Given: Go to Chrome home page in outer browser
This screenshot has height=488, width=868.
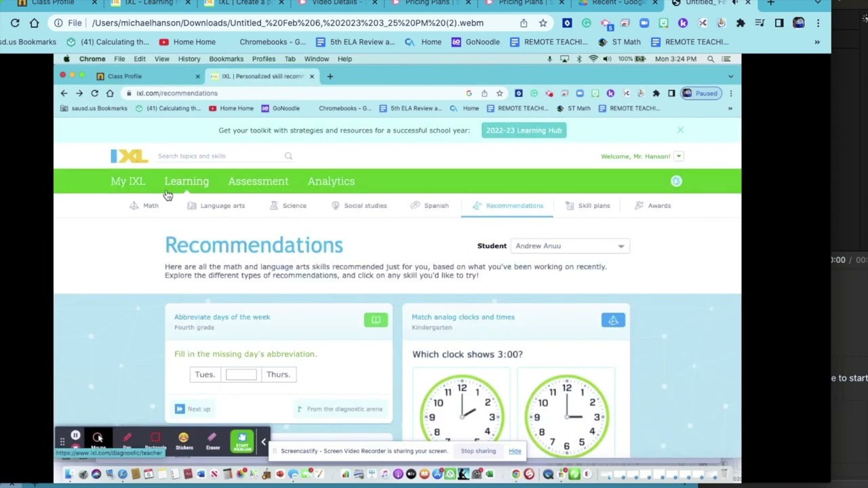Looking at the screenshot, I should [35, 23].
